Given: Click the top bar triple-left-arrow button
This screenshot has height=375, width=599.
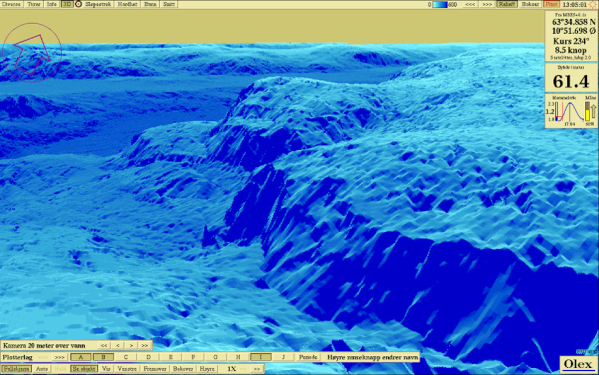Looking at the screenshot, I should click(x=470, y=4).
